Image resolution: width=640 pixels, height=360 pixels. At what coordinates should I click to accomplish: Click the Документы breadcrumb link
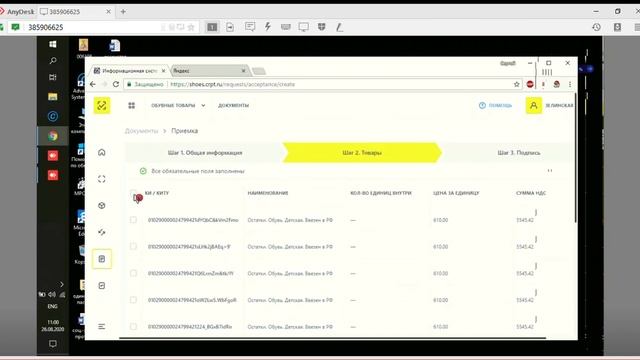[x=141, y=131]
